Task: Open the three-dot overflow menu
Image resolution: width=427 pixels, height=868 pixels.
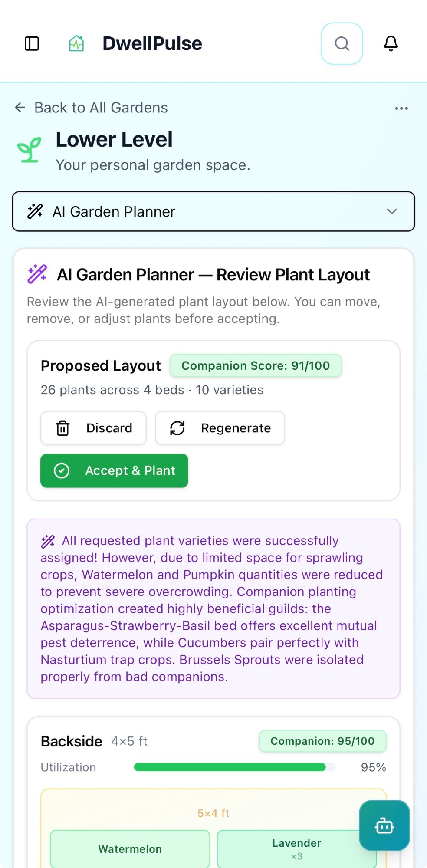Action: click(x=401, y=108)
